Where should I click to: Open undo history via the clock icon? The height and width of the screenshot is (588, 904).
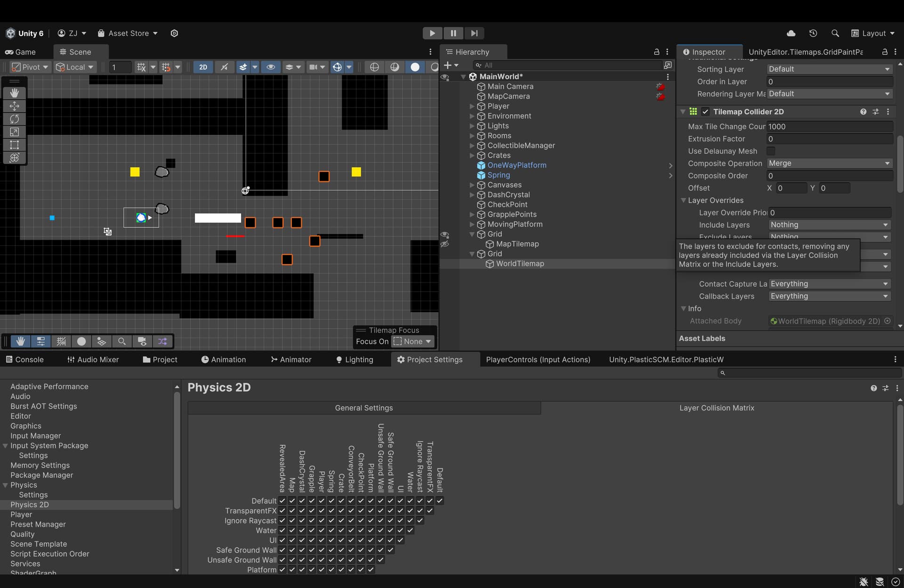[813, 33]
